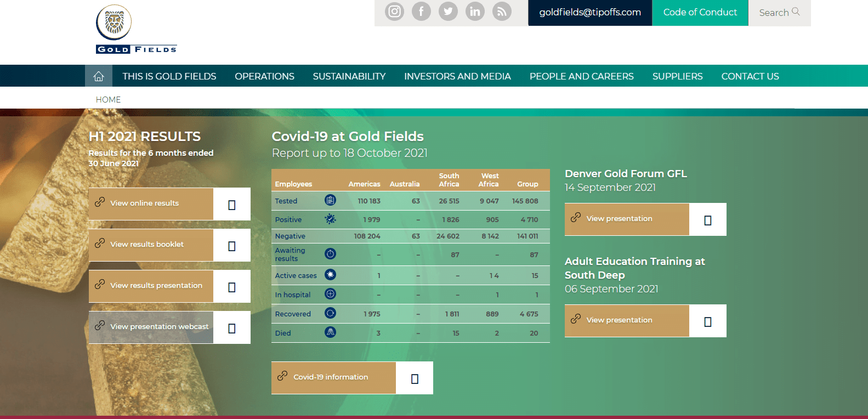This screenshot has height=419, width=868.
Task: Open Covid-19 information link
Action: [x=333, y=378]
